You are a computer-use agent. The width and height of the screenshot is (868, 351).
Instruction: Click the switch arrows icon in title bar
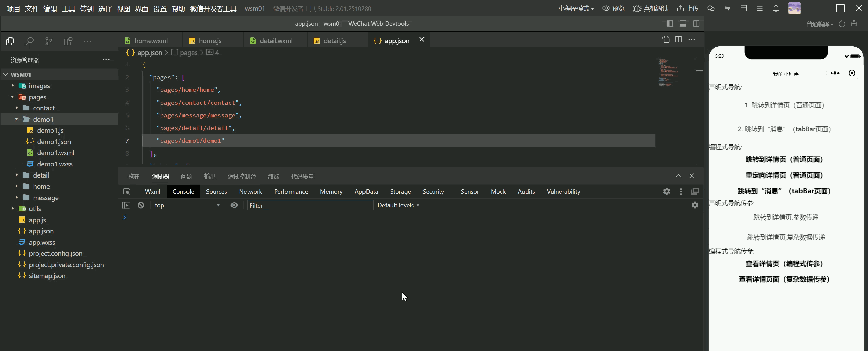click(x=727, y=8)
